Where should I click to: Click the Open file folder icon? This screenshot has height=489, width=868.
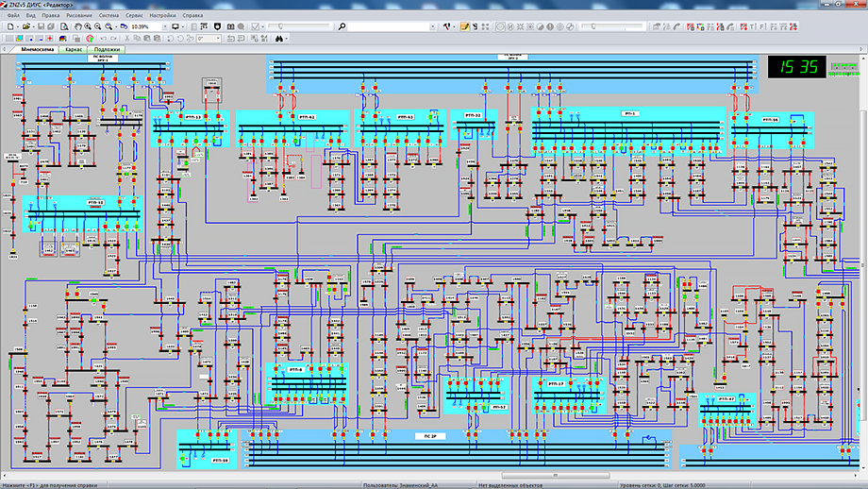(25, 26)
